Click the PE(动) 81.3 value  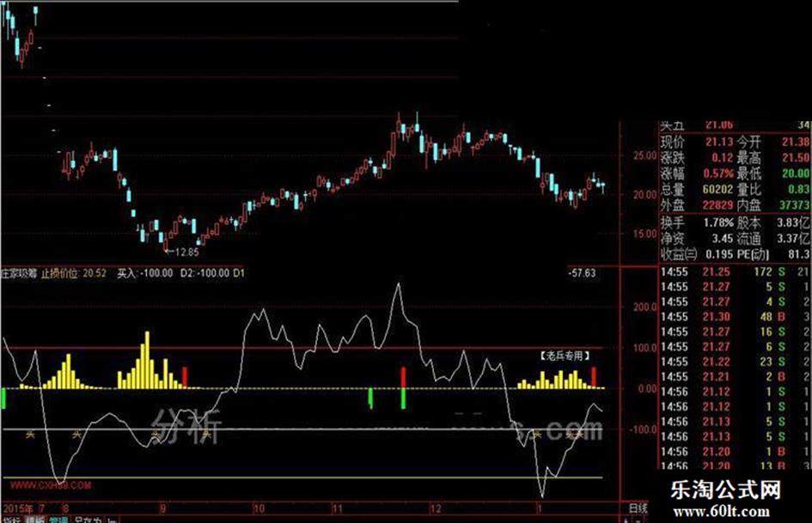[799, 254]
